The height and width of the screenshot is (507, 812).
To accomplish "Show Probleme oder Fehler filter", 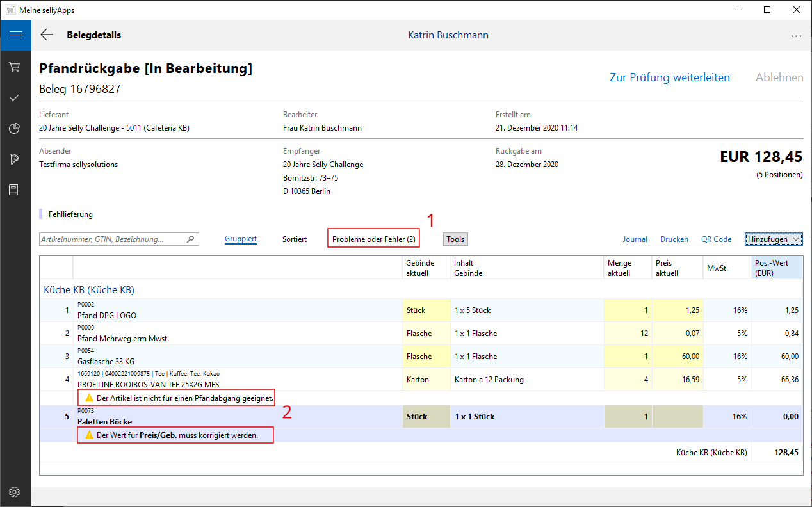I will coord(373,239).
